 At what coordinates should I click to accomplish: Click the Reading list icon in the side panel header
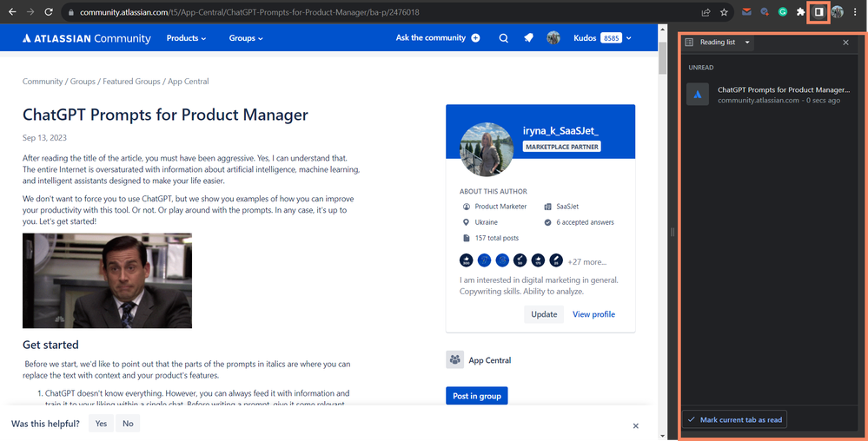pyautogui.click(x=689, y=42)
